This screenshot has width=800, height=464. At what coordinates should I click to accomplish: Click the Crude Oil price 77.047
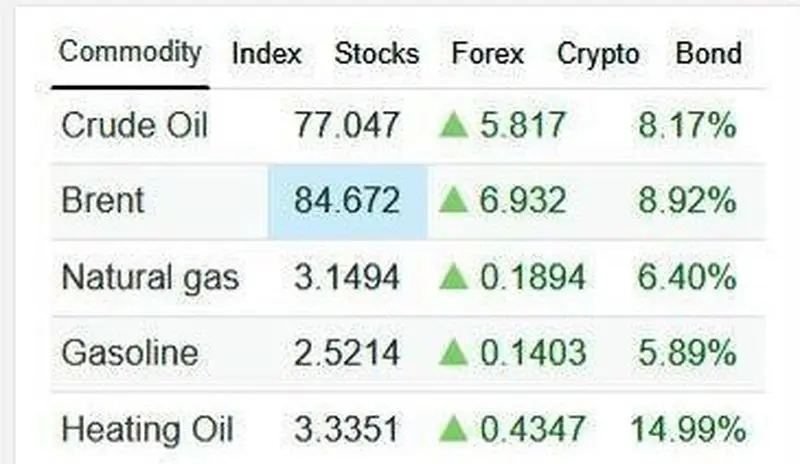click(347, 126)
